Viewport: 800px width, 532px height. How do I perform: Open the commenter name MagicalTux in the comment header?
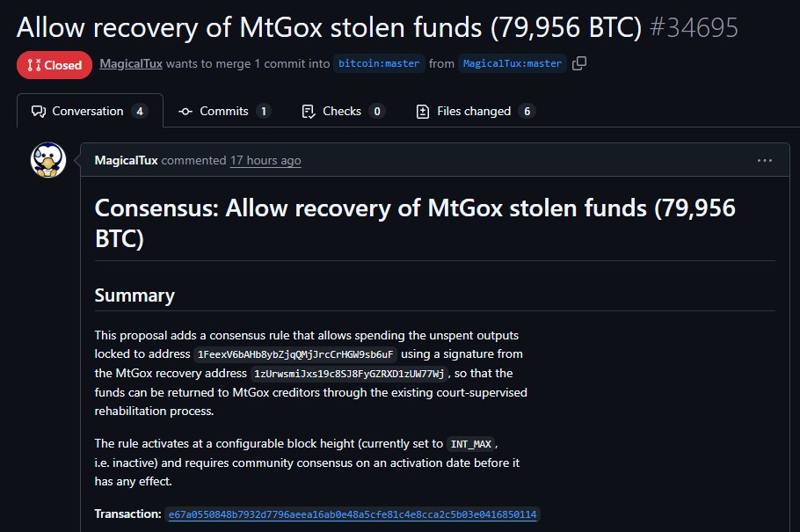127,160
